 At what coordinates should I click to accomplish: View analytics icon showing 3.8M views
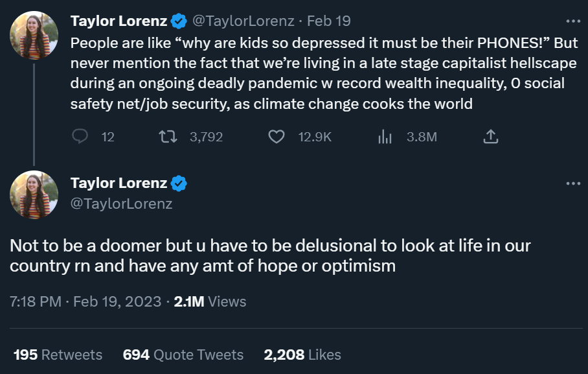pyautogui.click(x=385, y=137)
